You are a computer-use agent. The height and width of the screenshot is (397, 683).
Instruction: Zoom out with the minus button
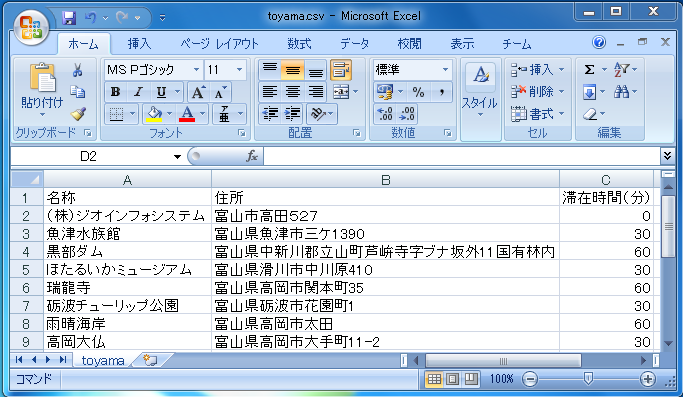click(x=530, y=379)
